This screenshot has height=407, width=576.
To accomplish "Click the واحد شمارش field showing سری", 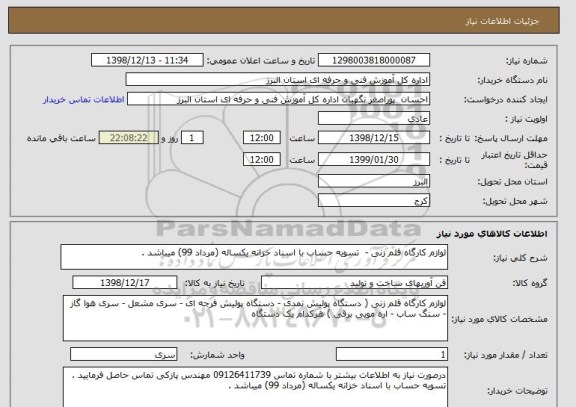I will pyautogui.click(x=123, y=354).
